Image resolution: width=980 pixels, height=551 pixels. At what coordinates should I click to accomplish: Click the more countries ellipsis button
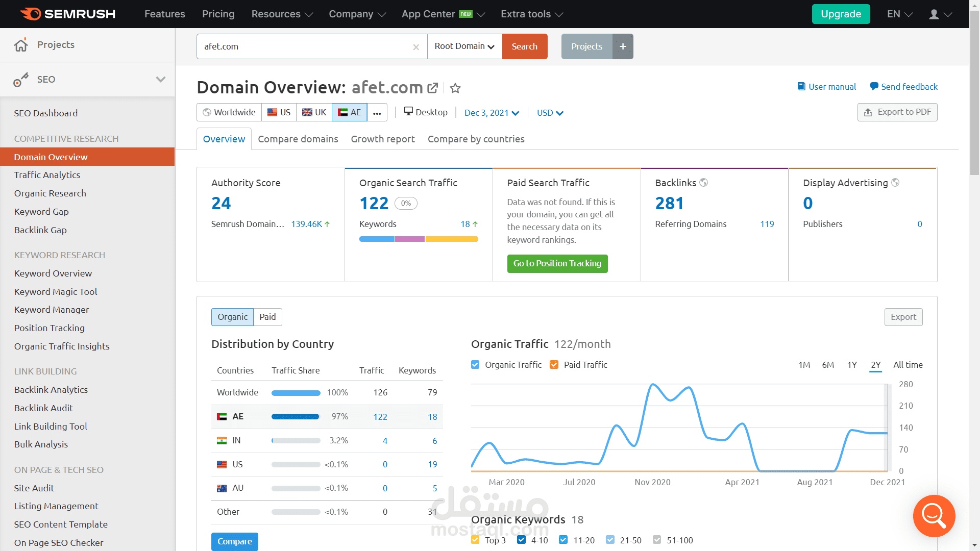(377, 113)
